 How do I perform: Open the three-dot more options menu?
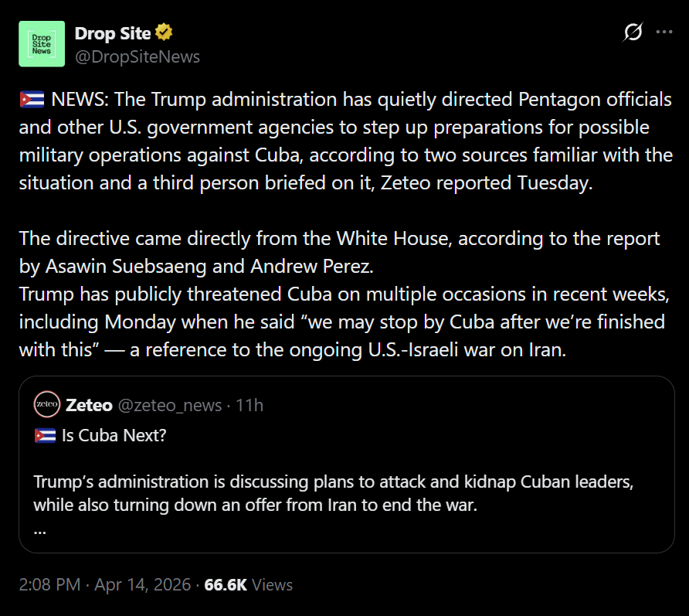point(664,33)
